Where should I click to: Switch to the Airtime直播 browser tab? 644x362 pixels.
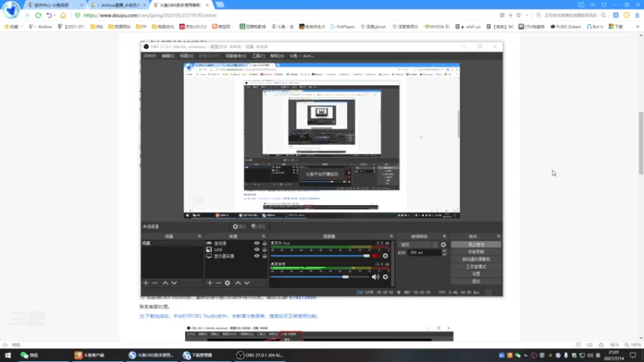click(x=118, y=5)
